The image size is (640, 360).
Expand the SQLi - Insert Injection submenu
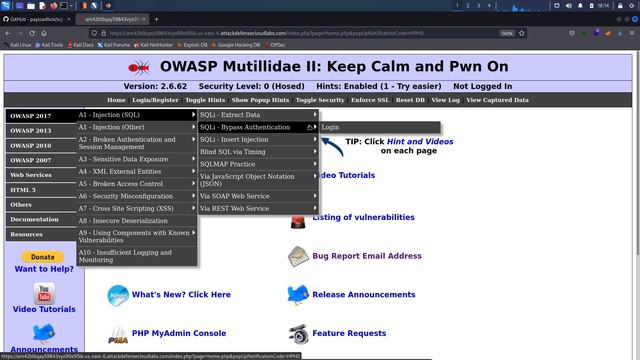(x=258, y=139)
